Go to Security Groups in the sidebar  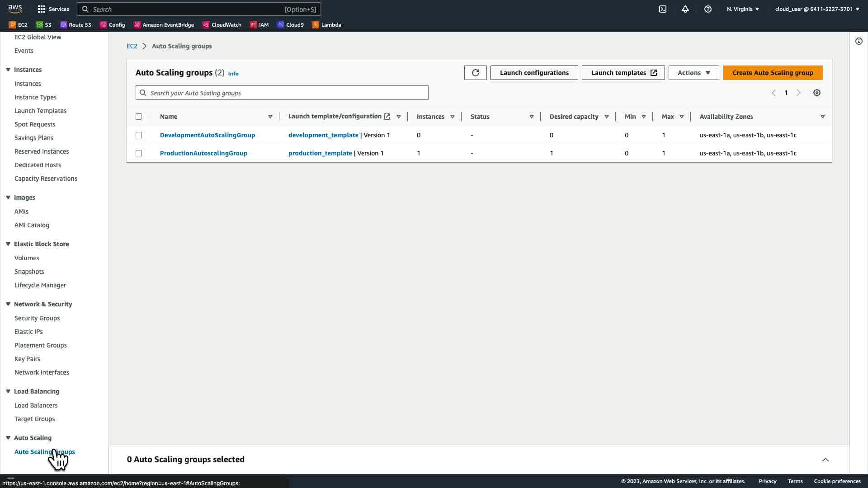tap(37, 318)
